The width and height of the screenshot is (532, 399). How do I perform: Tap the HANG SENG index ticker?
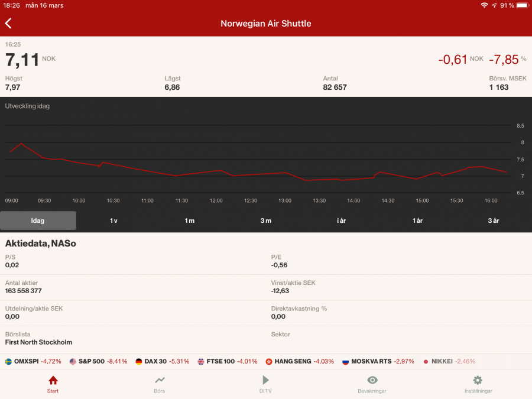[299, 361]
